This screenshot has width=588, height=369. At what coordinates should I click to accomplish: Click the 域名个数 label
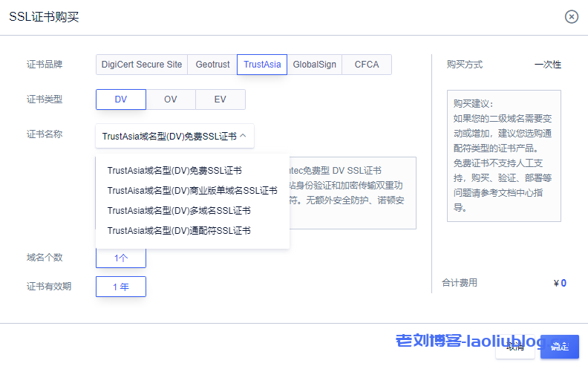pos(45,258)
